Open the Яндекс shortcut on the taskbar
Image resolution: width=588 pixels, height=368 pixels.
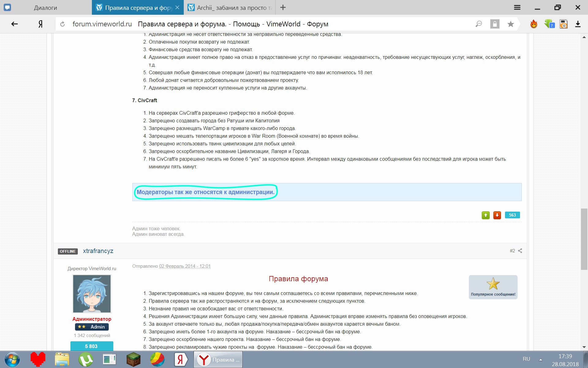181,359
